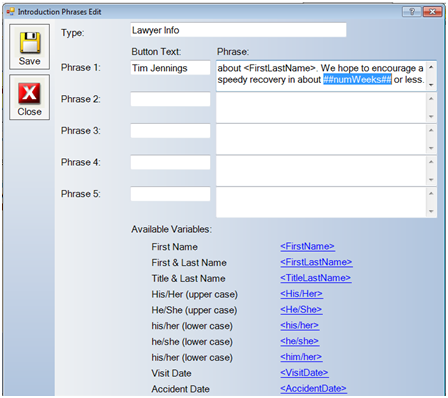Viewport: 448px width, 398px height.
Task: Click scroll up arrow of Phrase 3 box
Action: tap(431, 130)
